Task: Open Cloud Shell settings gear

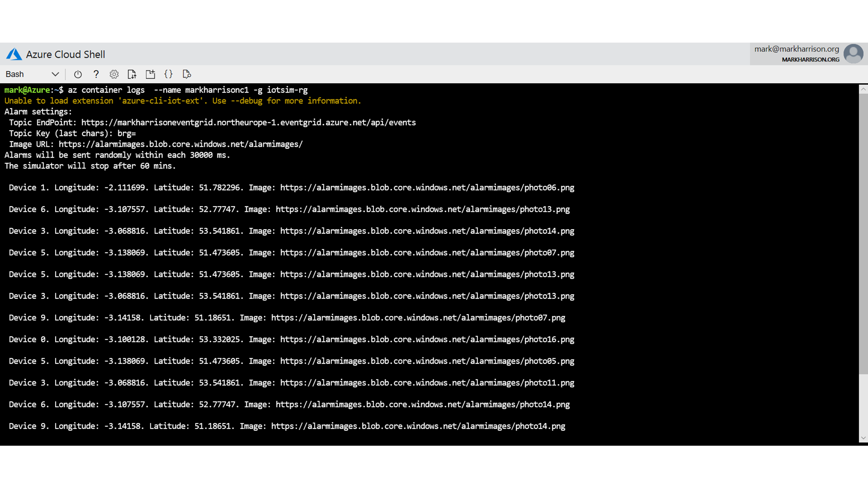Action: [114, 74]
